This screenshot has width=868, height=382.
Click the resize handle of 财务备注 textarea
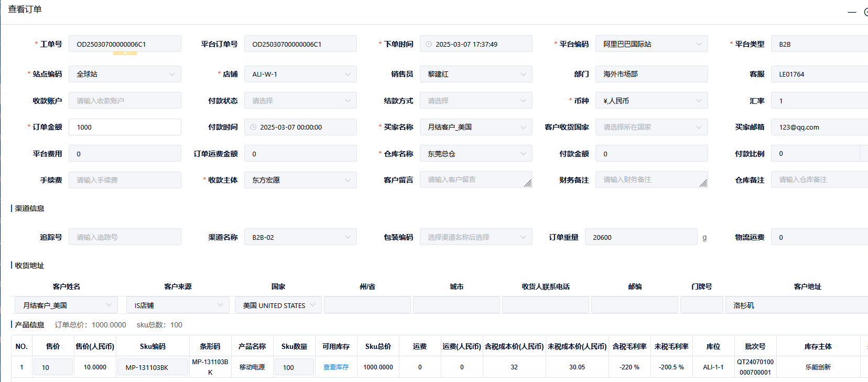(703, 183)
